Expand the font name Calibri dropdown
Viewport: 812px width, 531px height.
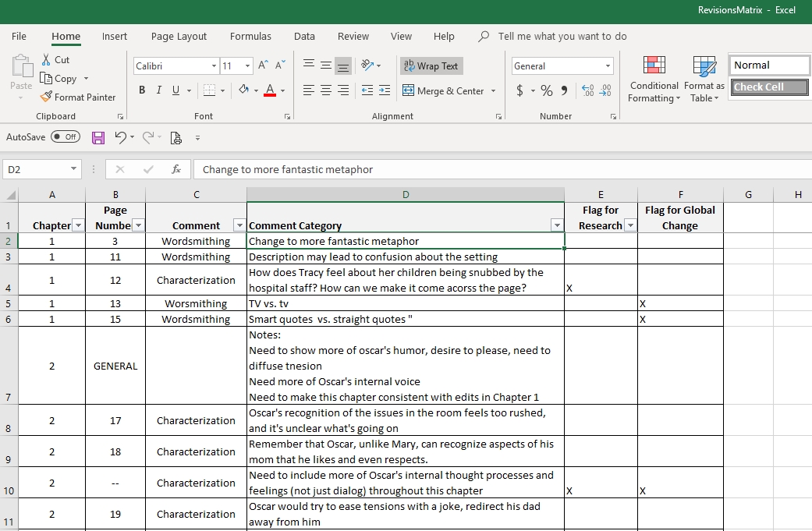point(215,66)
